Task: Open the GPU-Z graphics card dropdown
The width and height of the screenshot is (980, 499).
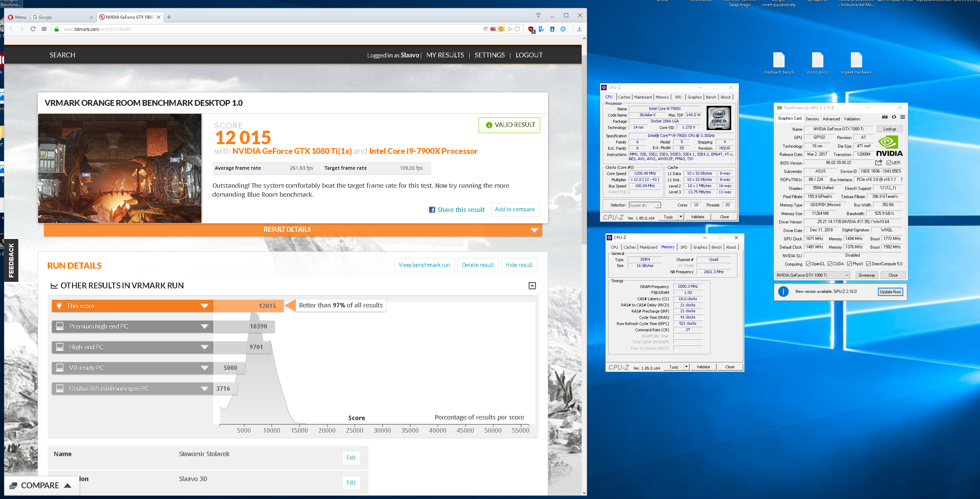Action: coord(813,275)
